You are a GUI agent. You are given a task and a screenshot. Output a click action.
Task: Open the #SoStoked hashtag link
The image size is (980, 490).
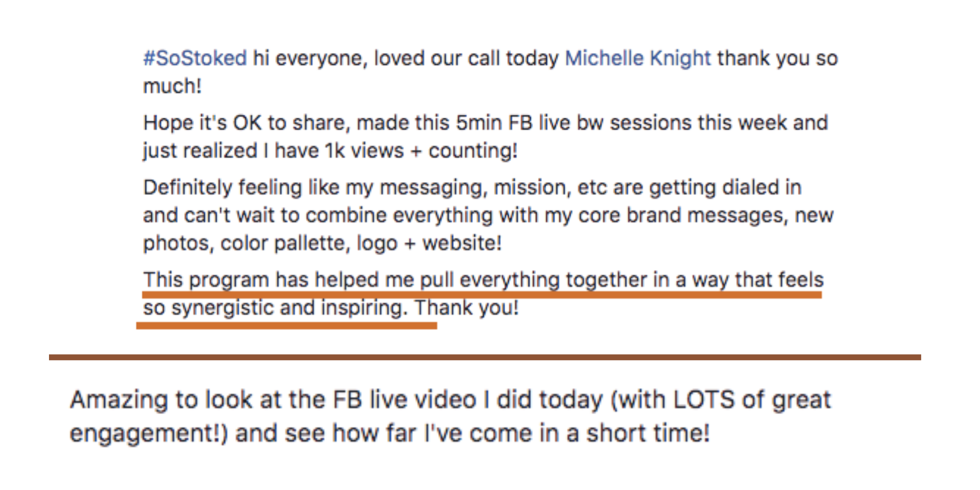[195, 58]
